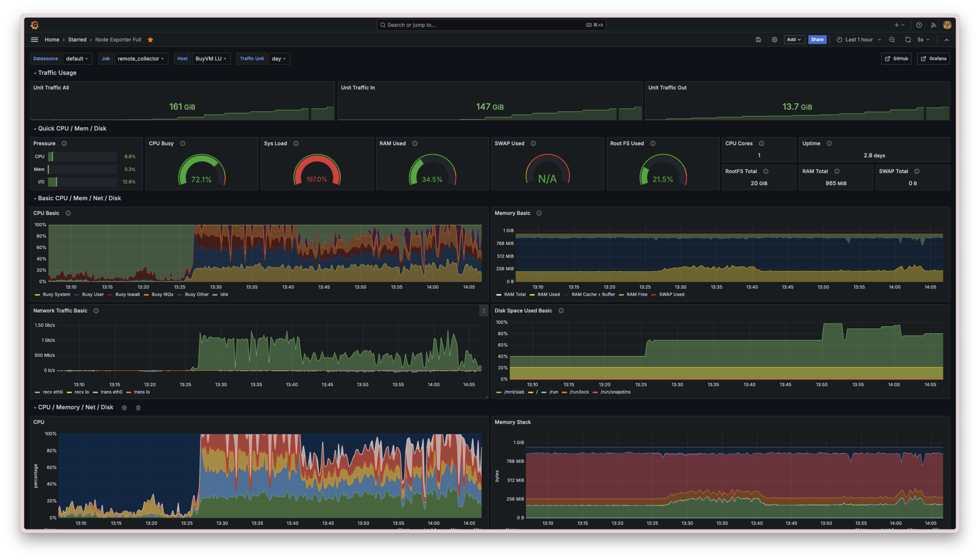Delete CPU / Memory / Net / Disk row
Screen dimensions: 980x560
point(138,408)
